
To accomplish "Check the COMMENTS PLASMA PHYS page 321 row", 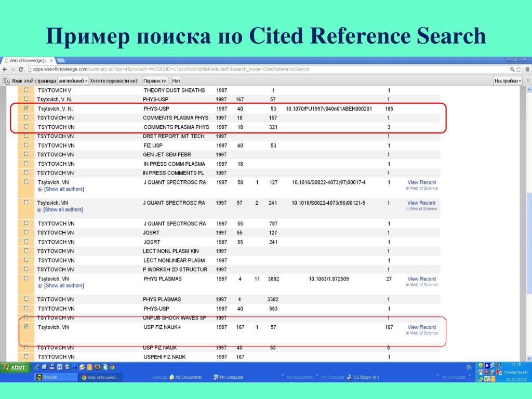I will 26,127.
